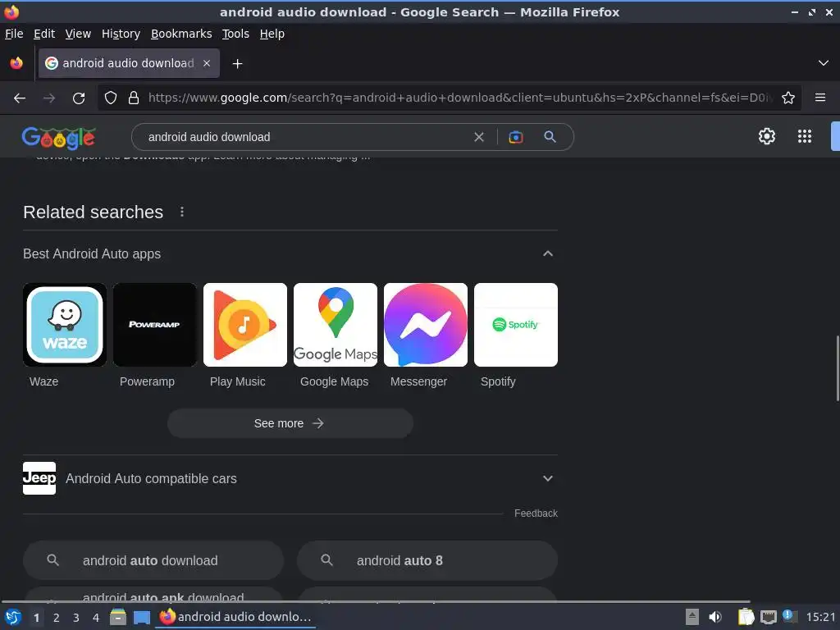Click the Firefox View icon
Image resolution: width=840 pixels, height=630 pixels.
tap(16, 63)
